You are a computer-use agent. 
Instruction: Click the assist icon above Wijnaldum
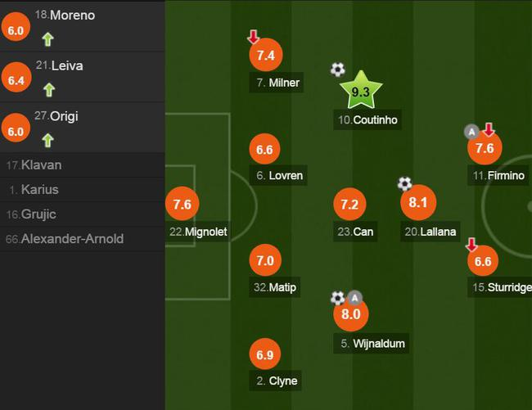point(354,297)
